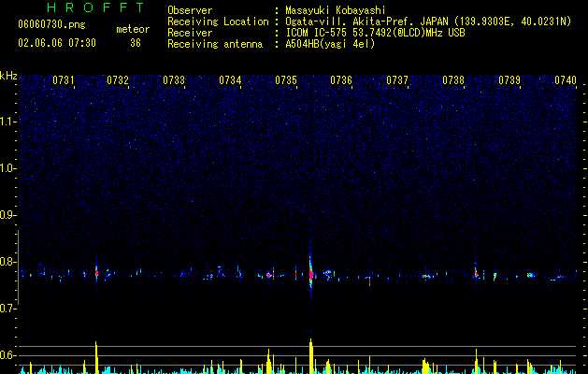Click the 0739 time marker

509,80
